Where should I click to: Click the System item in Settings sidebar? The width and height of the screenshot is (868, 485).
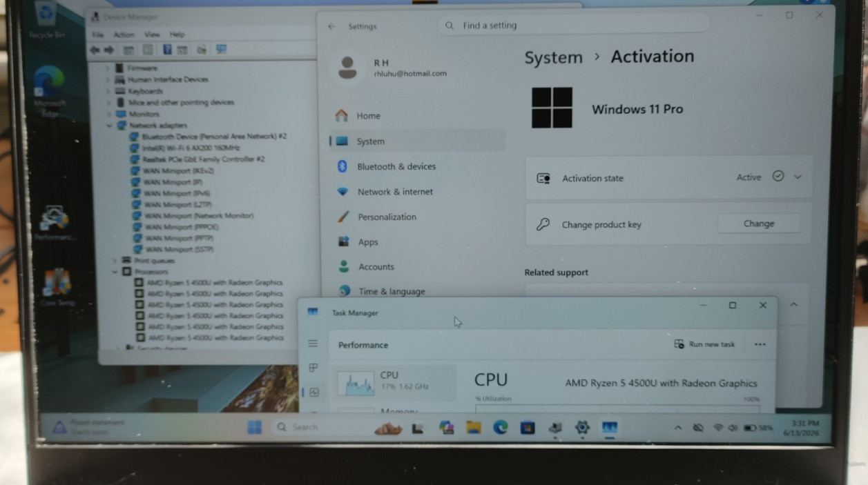417,141
